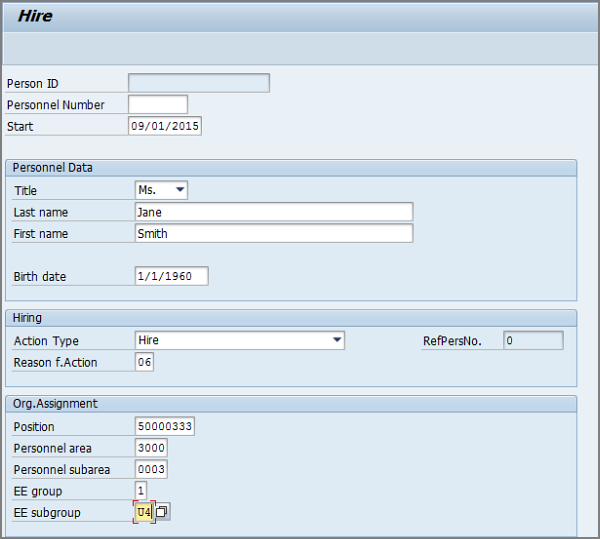Expand the Action Type dropdown arrow
Screen dimensions: 600x539
click(337, 340)
